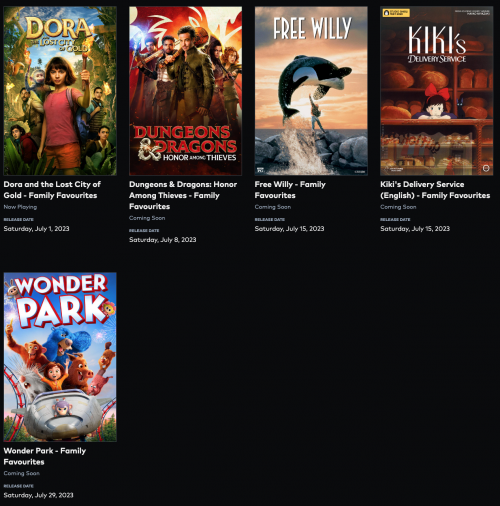Click Coming Soon under Kiki's Delivery Service
Image resolution: width=500 pixels, height=506 pixels.
398,207
